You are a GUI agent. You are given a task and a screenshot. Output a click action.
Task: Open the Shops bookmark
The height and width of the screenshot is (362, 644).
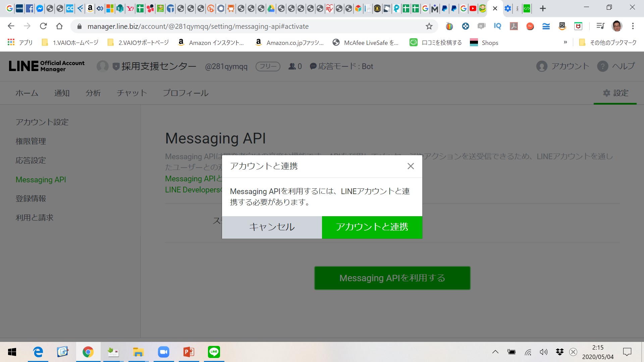click(x=484, y=43)
